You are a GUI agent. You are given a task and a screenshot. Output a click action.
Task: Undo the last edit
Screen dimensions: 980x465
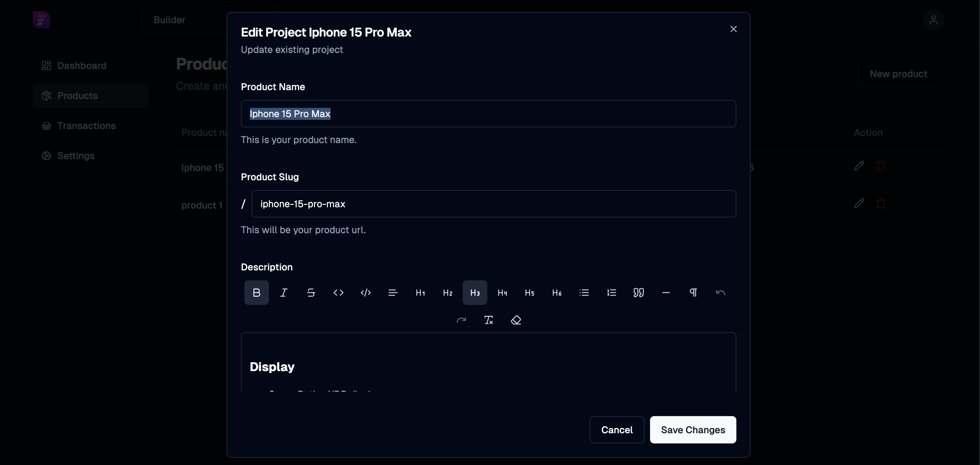click(721, 293)
